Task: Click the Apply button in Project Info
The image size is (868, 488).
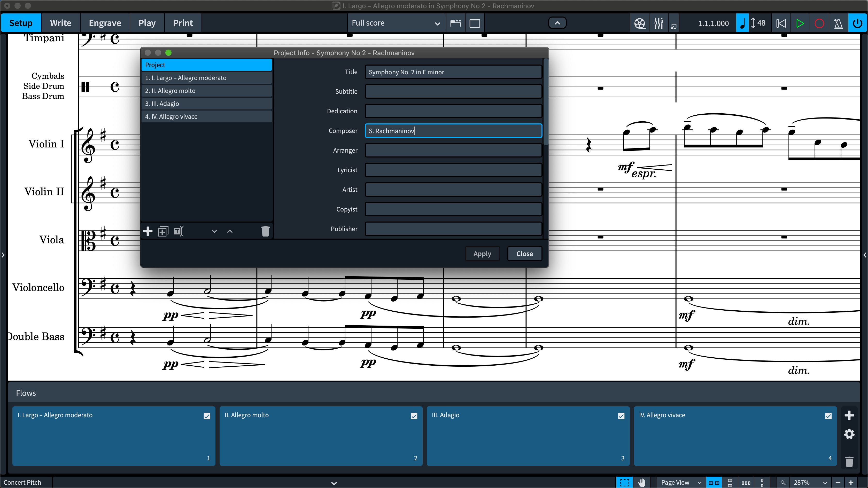Action: (x=482, y=253)
